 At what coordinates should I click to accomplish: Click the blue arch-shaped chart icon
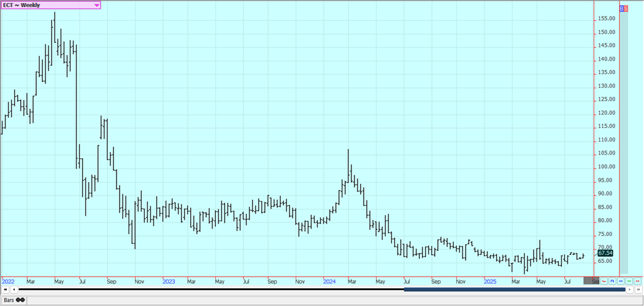612,281
